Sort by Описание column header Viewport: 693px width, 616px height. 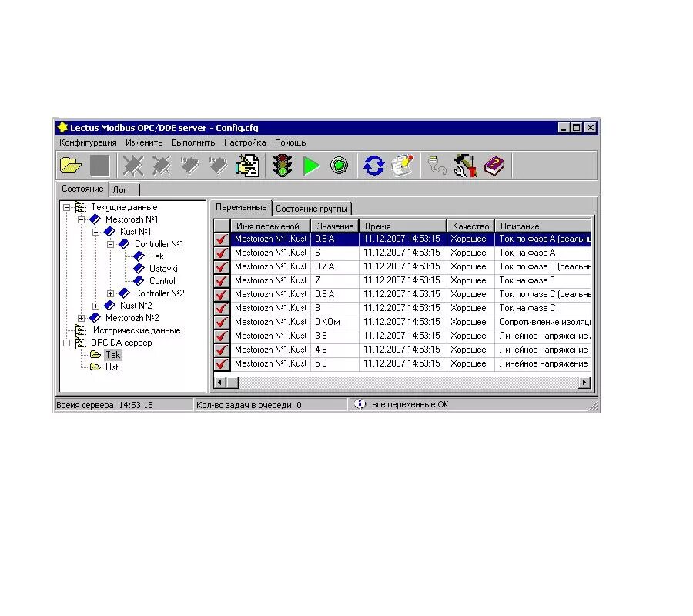click(x=543, y=226)
